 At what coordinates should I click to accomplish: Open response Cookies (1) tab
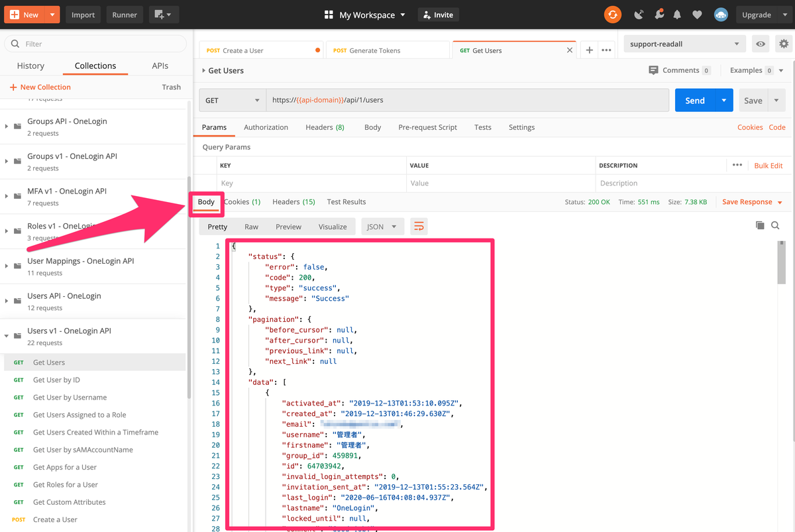242,202
